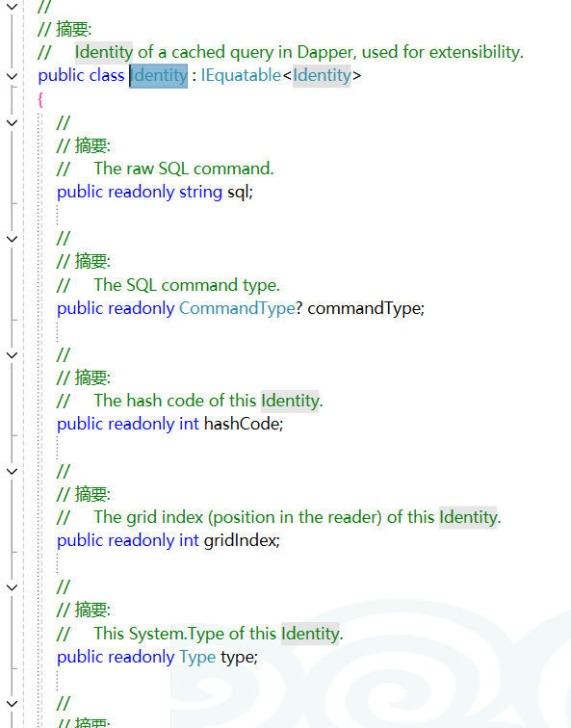This screenshot has height=728, width=571.
Task: Place cursor on the sql field name
Action: point(238,193)
